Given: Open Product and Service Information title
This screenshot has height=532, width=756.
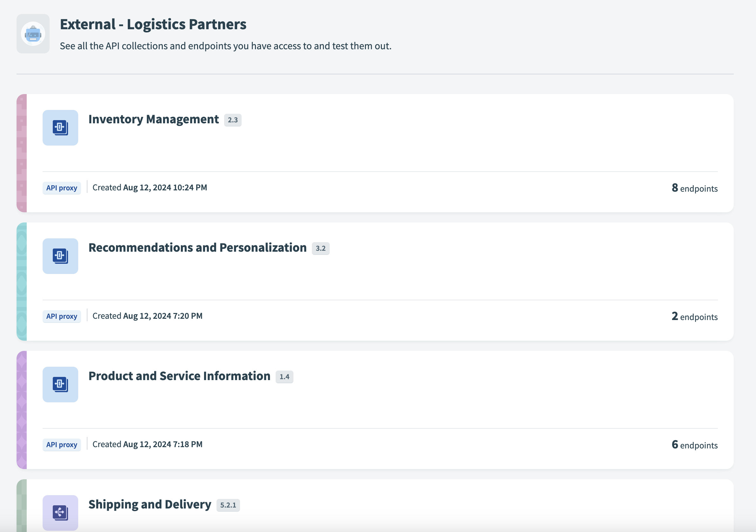Looking at the screenshot, I should click(179, 376).
